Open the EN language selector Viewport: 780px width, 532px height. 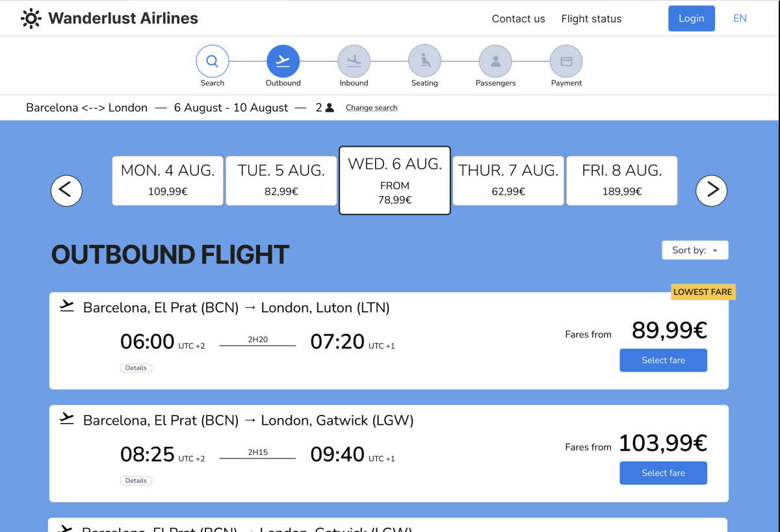point(740,18)
